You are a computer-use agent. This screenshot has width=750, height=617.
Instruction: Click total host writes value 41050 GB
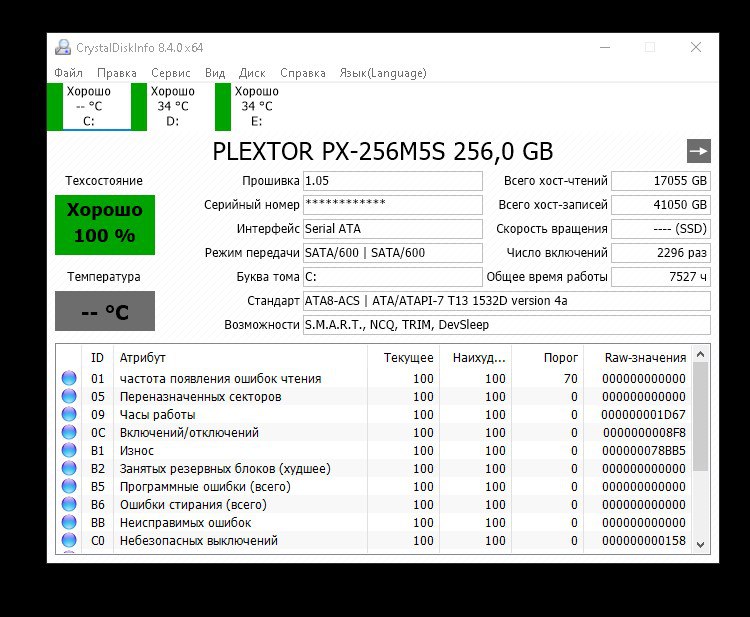661,205
